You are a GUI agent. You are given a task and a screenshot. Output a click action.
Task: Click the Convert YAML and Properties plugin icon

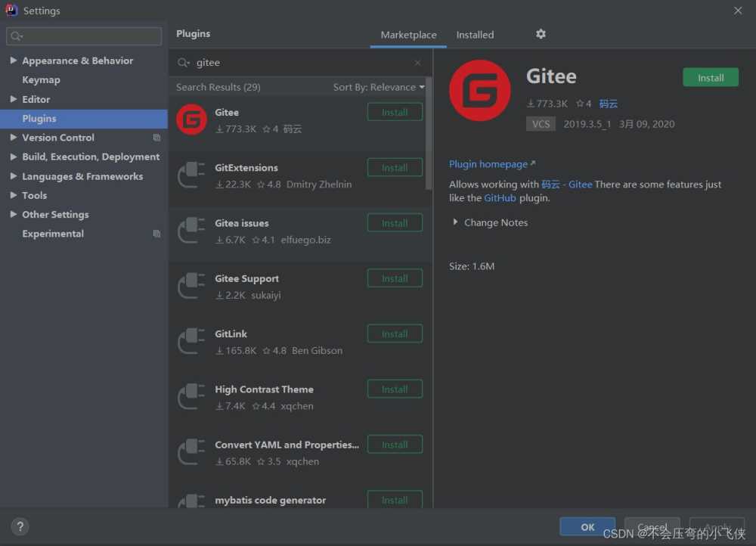click(191, 452)
